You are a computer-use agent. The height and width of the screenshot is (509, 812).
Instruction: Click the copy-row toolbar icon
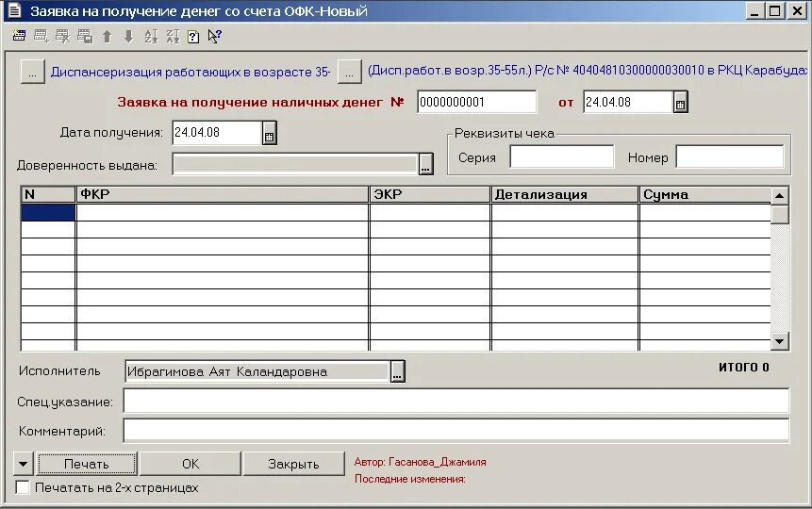point(85,36)
